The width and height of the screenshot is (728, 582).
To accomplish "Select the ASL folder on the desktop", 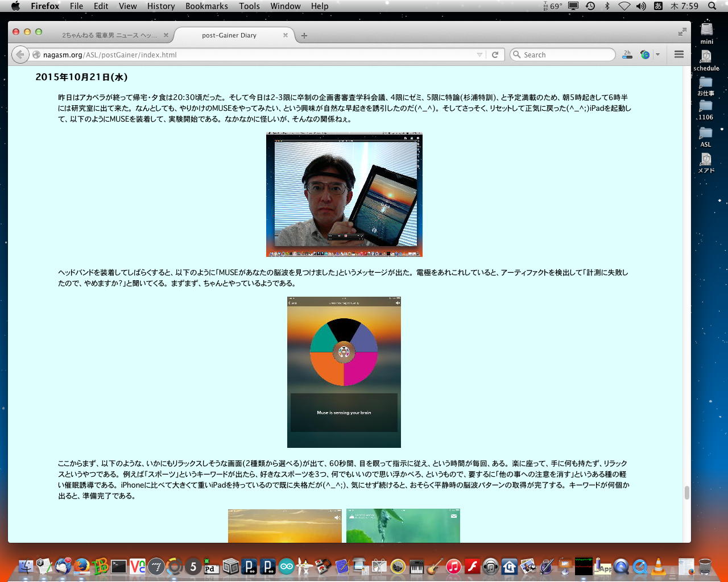I will [706, 137].
